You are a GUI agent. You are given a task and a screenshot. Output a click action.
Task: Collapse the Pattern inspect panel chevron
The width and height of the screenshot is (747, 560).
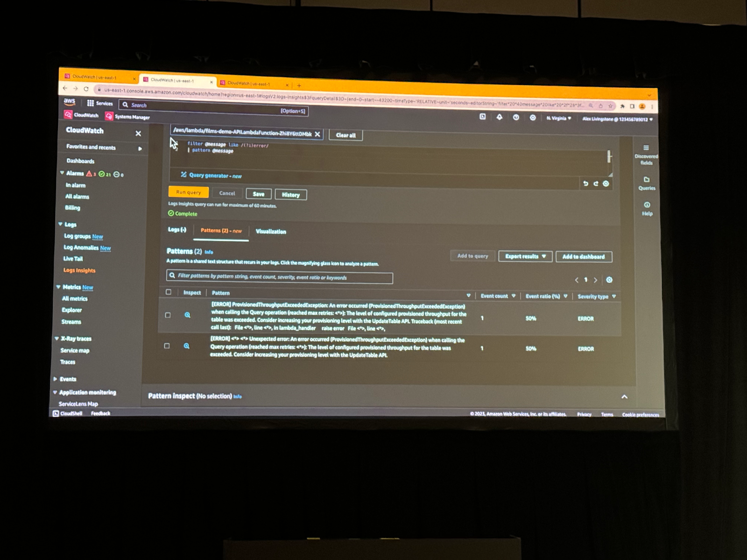coord(624,397)
